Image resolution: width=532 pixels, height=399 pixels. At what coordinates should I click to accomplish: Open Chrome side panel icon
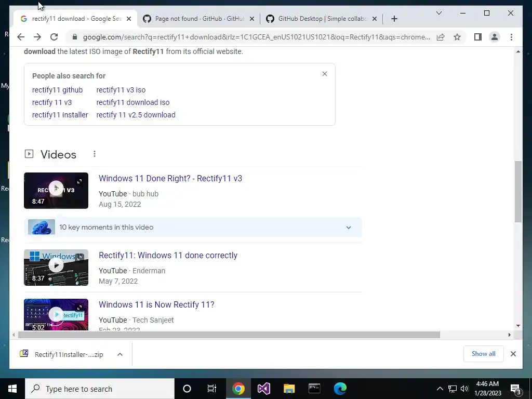click(x=478, y=37)
